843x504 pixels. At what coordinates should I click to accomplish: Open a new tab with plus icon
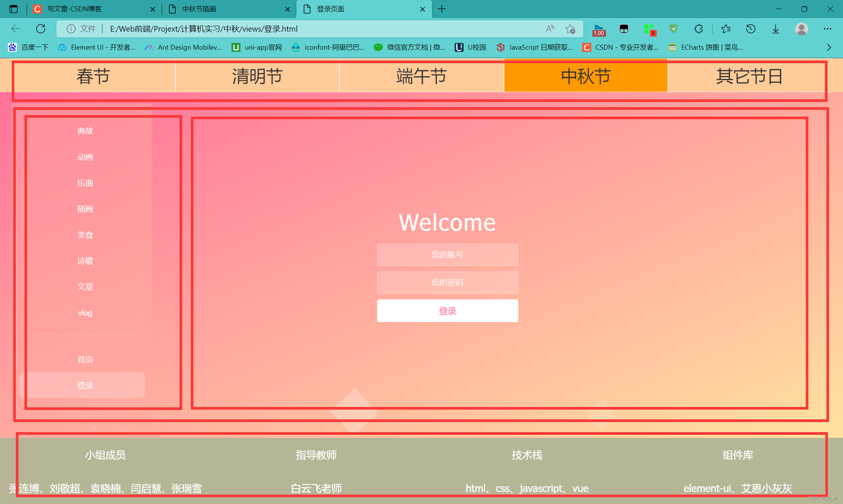[442, 9]
